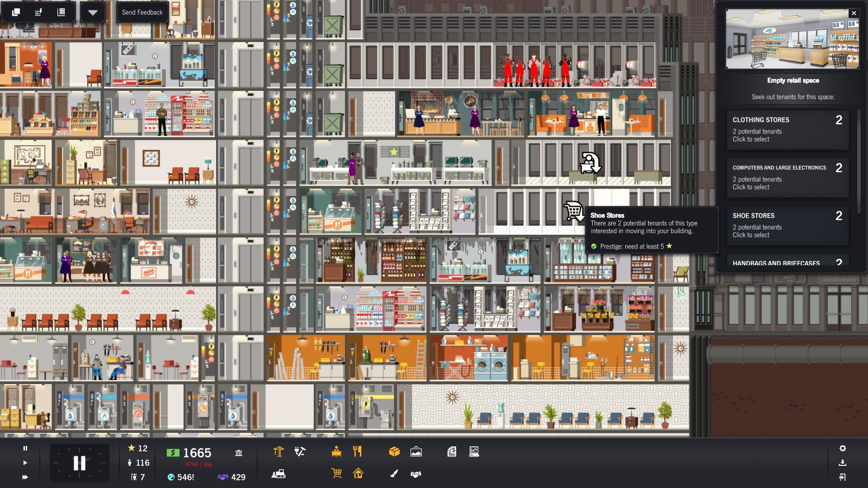Toggle the layers overlay view
Image resolution: width=868 pixels, height=488 pixels.
click(x=15, y=12)
